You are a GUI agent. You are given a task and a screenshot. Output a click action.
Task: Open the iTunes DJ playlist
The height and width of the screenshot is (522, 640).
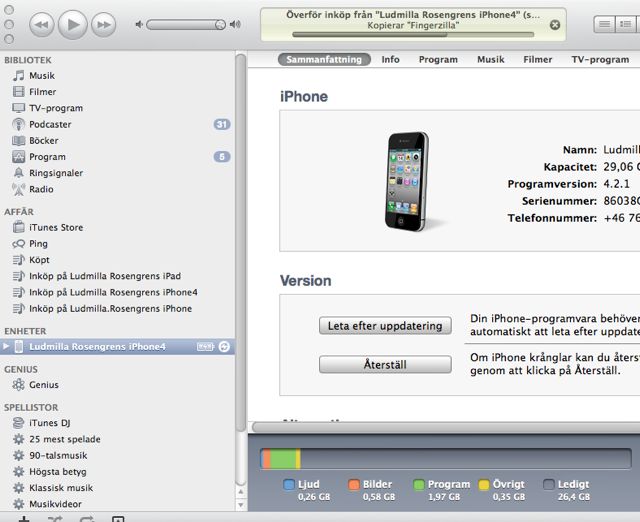click(50, 423)
